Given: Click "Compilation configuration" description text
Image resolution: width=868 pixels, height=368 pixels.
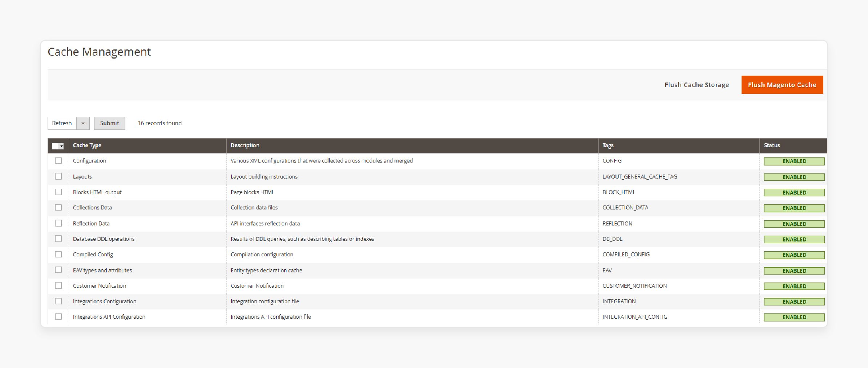Looking at the screenshot, I should coord(262,255).
